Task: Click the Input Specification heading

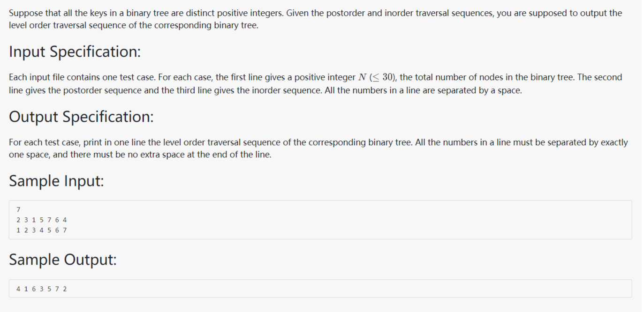Action: tap(75, 52)
